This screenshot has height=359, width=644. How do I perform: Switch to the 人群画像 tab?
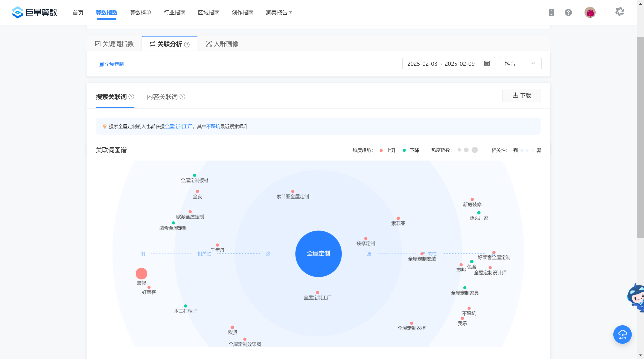pyautogui.click(x=222, y=44)
